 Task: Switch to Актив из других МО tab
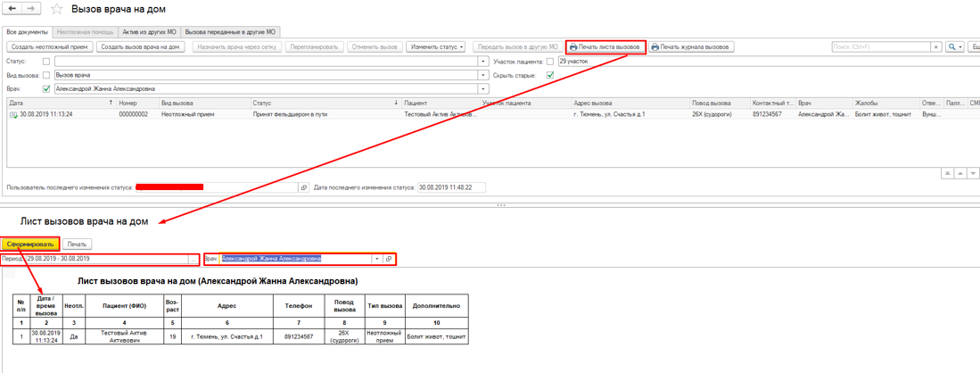pos(149,32)
